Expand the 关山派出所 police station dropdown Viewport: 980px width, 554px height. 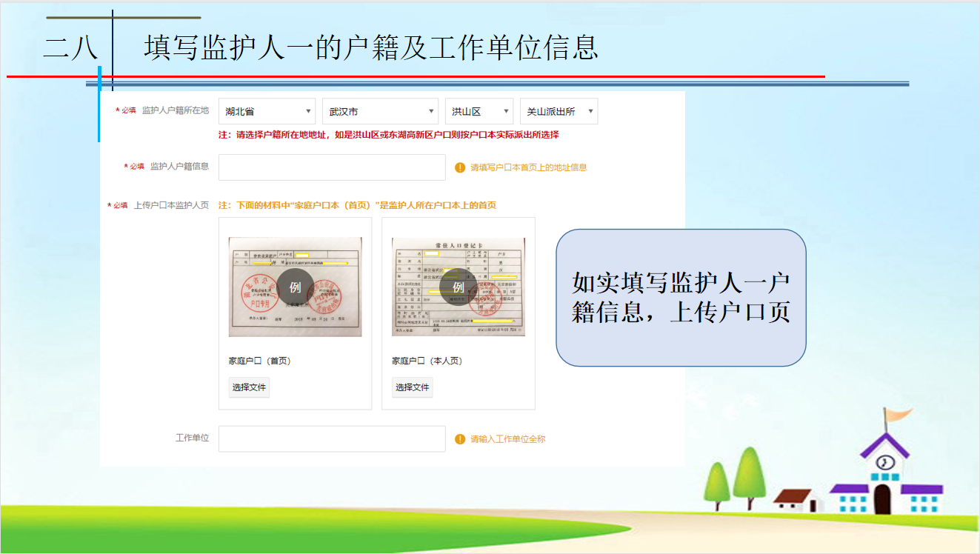click(x=559, y=112)
